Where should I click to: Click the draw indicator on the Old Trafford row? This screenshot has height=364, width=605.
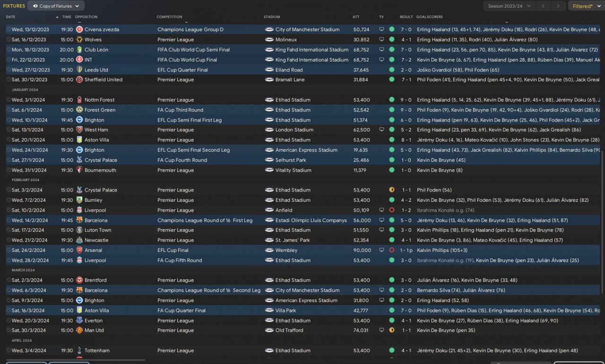(392, 330)
